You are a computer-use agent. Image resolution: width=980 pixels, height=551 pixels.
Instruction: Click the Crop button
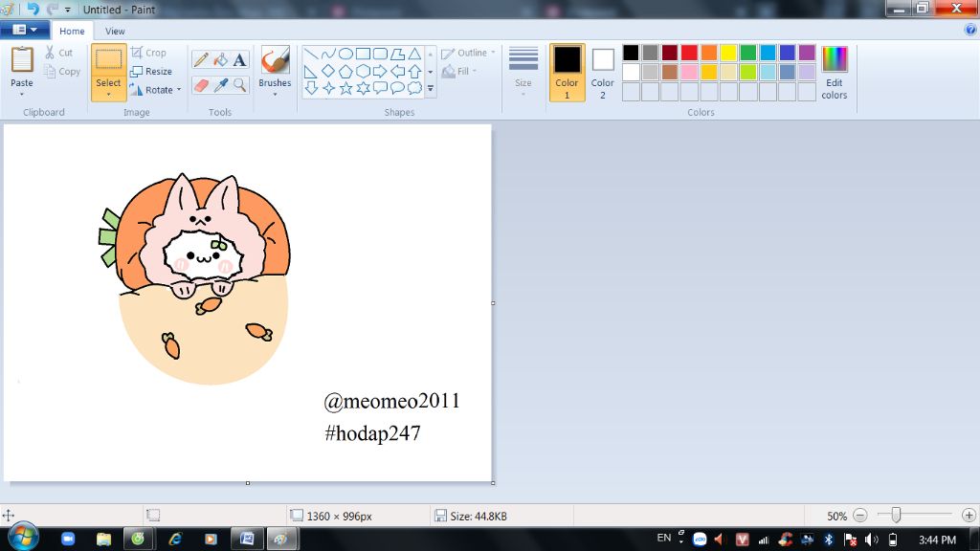(x=148, y=54)
